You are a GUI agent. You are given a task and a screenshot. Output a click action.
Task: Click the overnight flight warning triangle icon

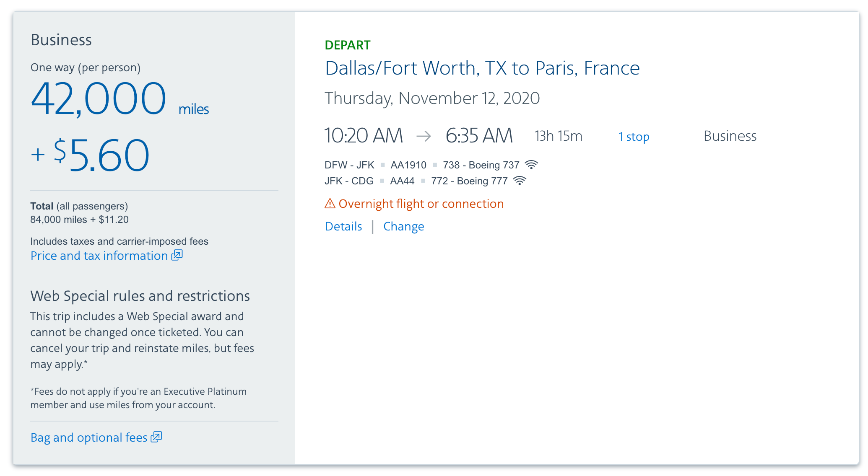click(330, 204)
